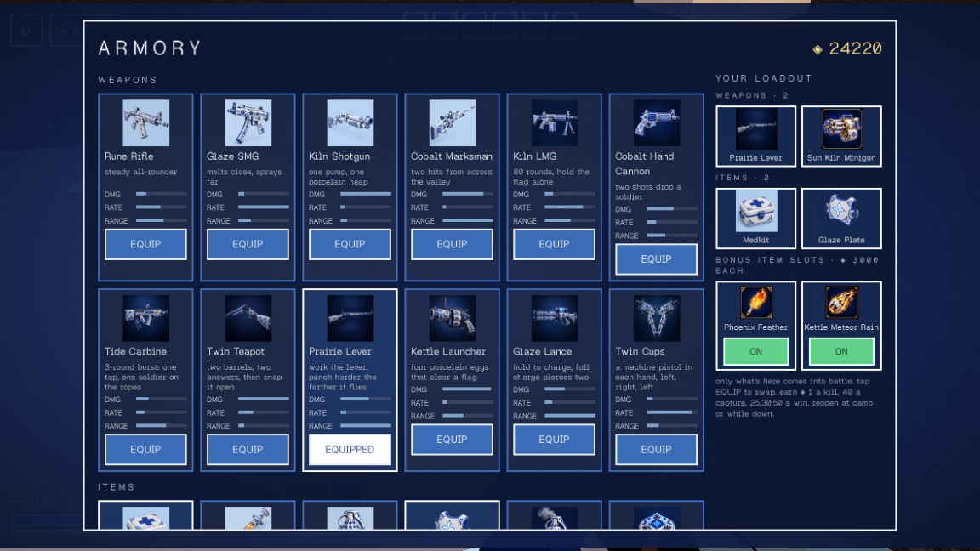Click the Rune Rifle DMG stat bar
The height and width of the screenshot is (551, 980).
[162, 194]
